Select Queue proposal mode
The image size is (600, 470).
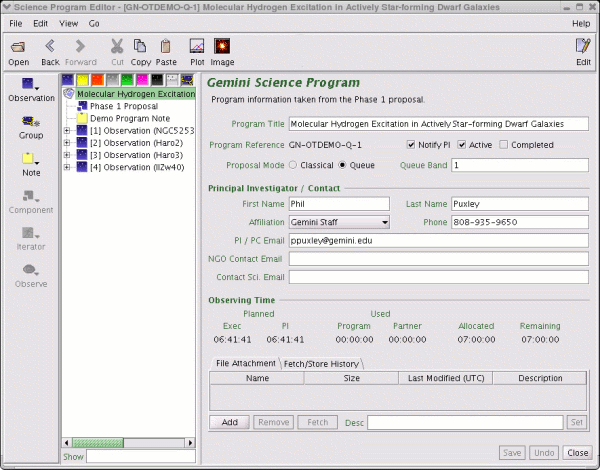[x=342, y=165]
